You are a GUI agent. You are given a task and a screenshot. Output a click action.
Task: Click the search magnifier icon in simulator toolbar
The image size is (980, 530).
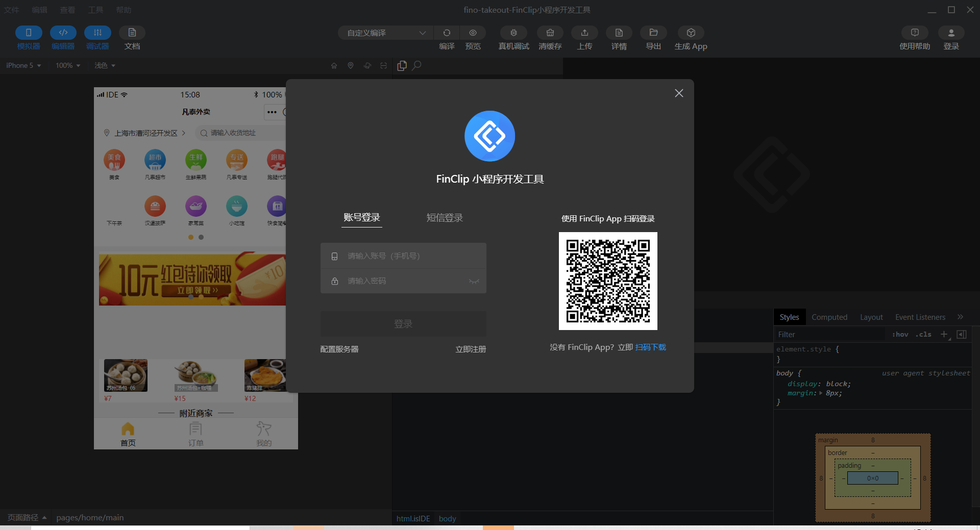click(x=416, y=65)
